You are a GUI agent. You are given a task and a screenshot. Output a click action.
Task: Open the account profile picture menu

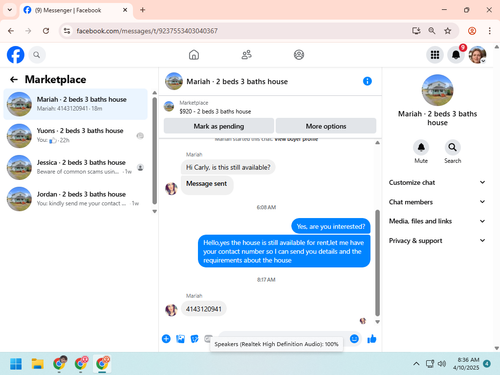point(478,55)
